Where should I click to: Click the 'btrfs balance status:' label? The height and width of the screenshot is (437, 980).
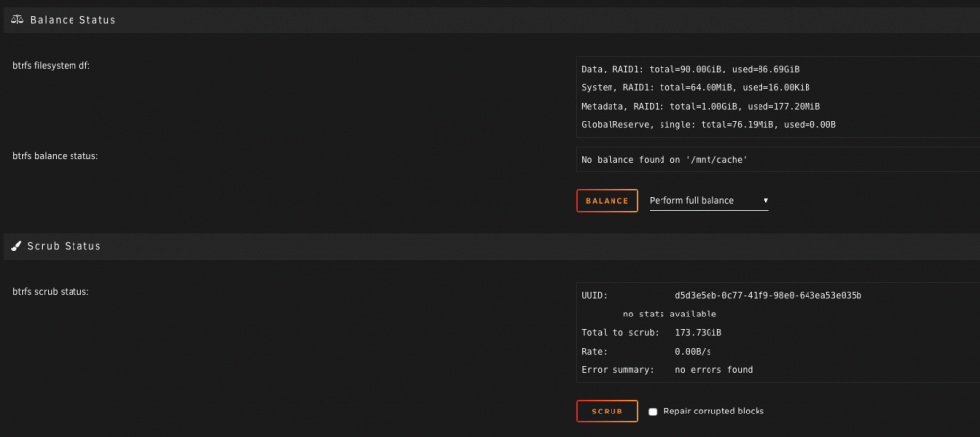[x=55, y=156]
